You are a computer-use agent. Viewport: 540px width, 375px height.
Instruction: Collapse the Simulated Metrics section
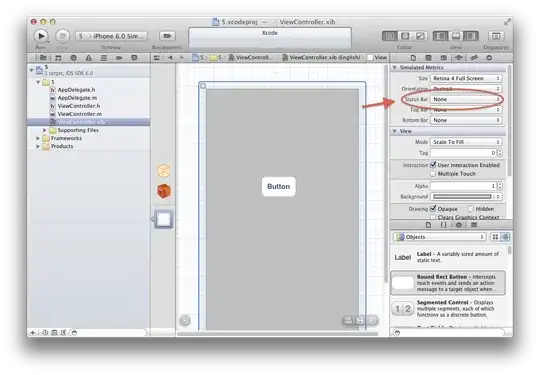pos(395,67)
